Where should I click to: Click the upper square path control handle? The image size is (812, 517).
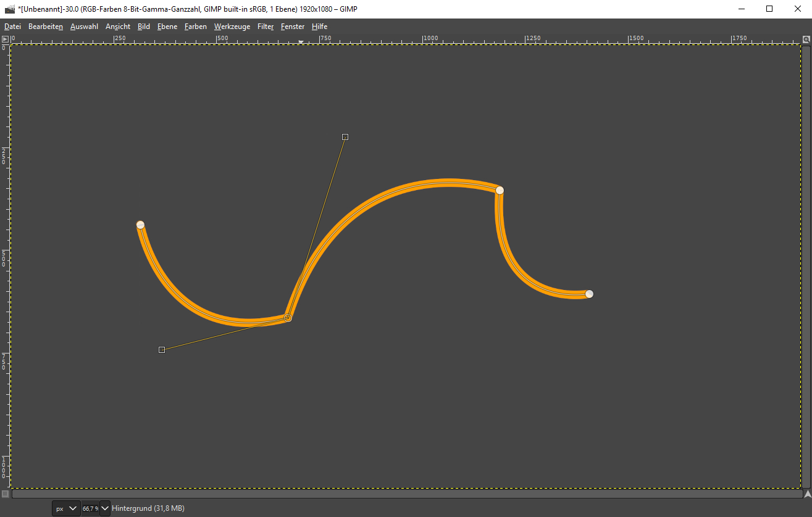(345, 137)
